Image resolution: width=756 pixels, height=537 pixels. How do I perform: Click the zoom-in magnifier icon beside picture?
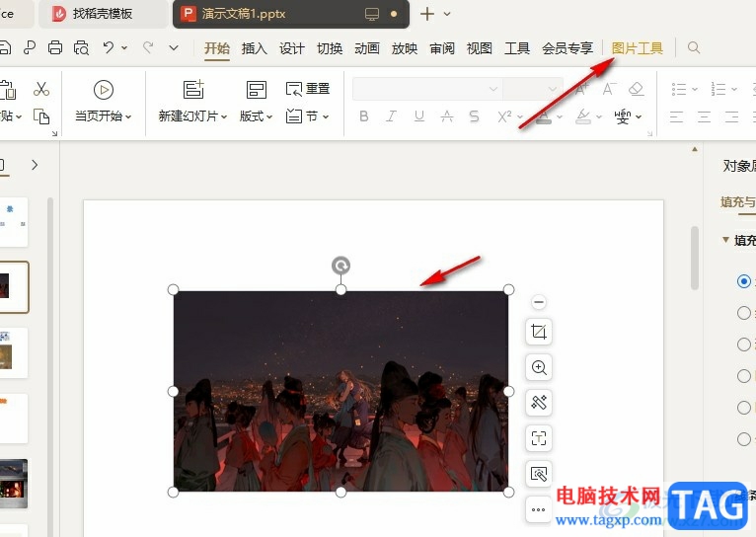(539, 367)
